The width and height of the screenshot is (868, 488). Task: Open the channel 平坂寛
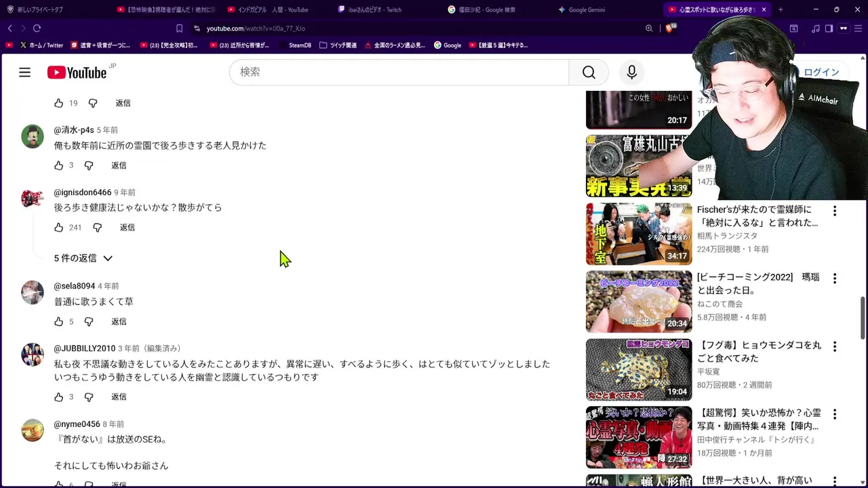tap(708, 371)
